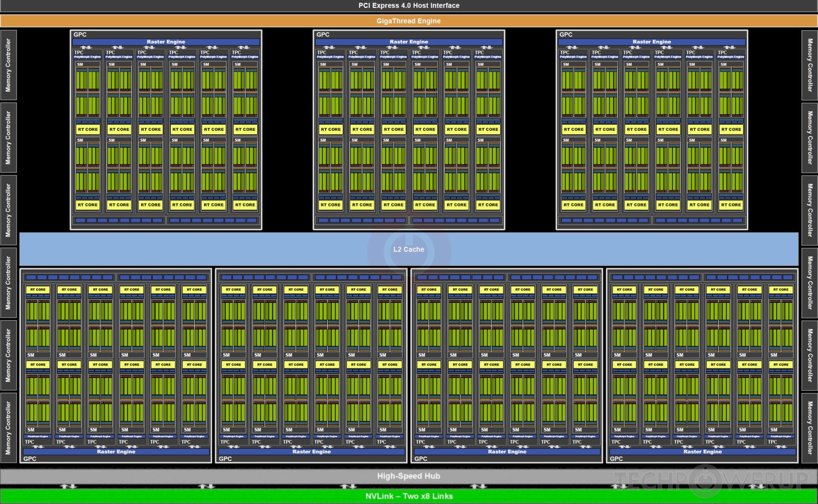Image resolution: width=818 pixels, height=504 pixels.
Task: Click leftmost arrow icon between Hub and NVLink
Action: [69, 486]
